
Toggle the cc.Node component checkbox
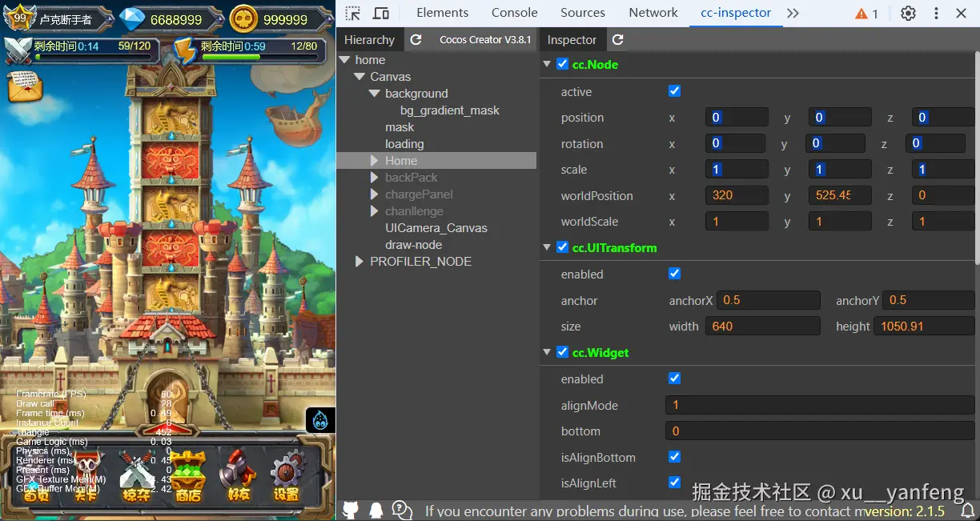pyautogui.click(x=562, y=64)
